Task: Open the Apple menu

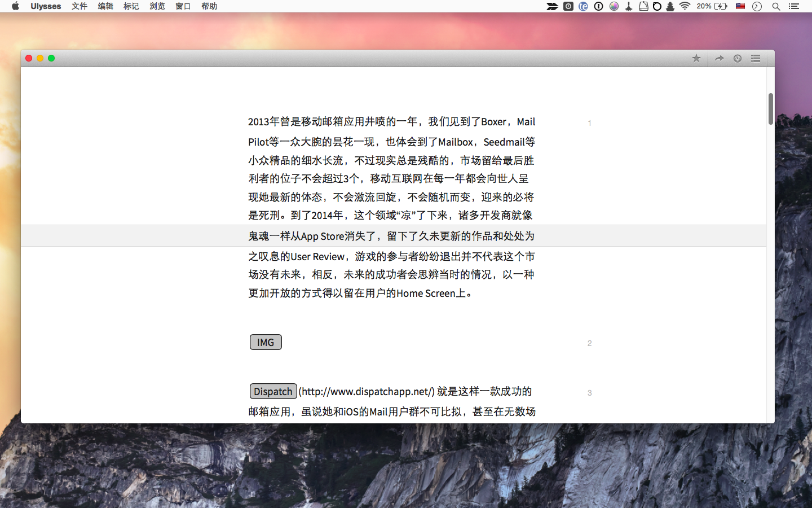Action: [x=15, y=6]
